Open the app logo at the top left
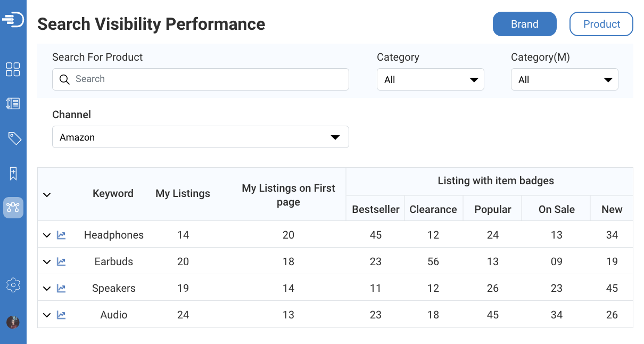Viewport: 644px width, 344px height. coord(13,19)
